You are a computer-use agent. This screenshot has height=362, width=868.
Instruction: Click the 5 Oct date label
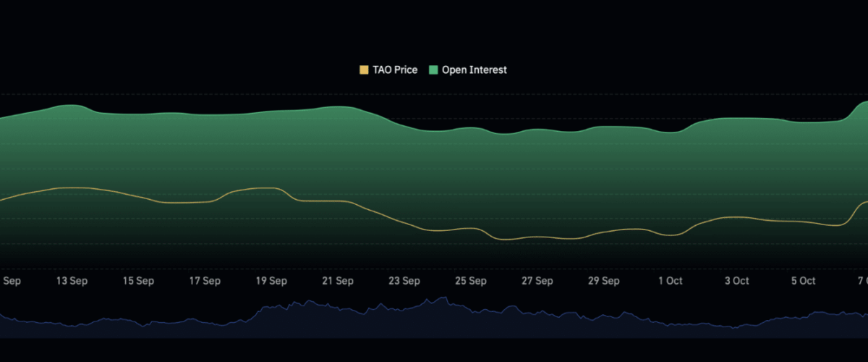pos(804,281)
